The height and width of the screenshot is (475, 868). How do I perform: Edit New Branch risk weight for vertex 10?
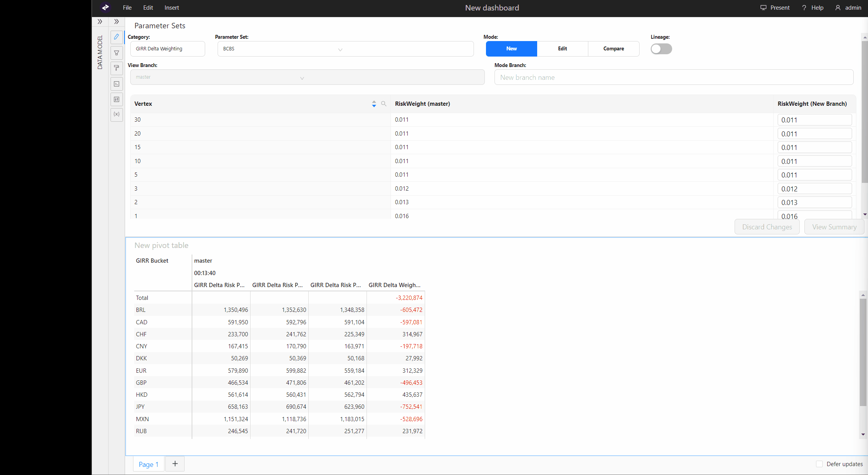(x=814, y=161)
